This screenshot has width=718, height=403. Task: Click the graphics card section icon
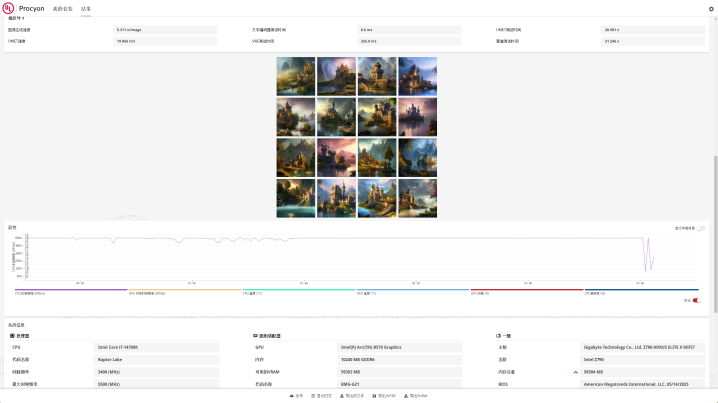255,336
